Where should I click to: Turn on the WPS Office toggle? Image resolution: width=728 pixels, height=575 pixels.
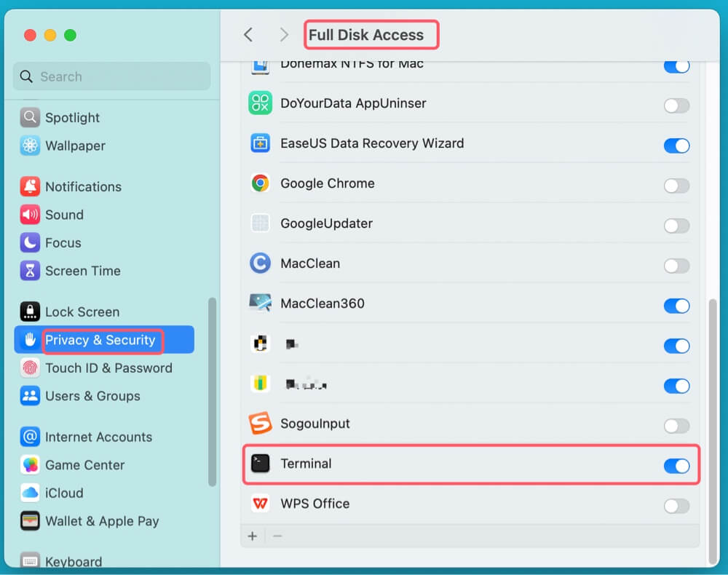coord(676,506)
